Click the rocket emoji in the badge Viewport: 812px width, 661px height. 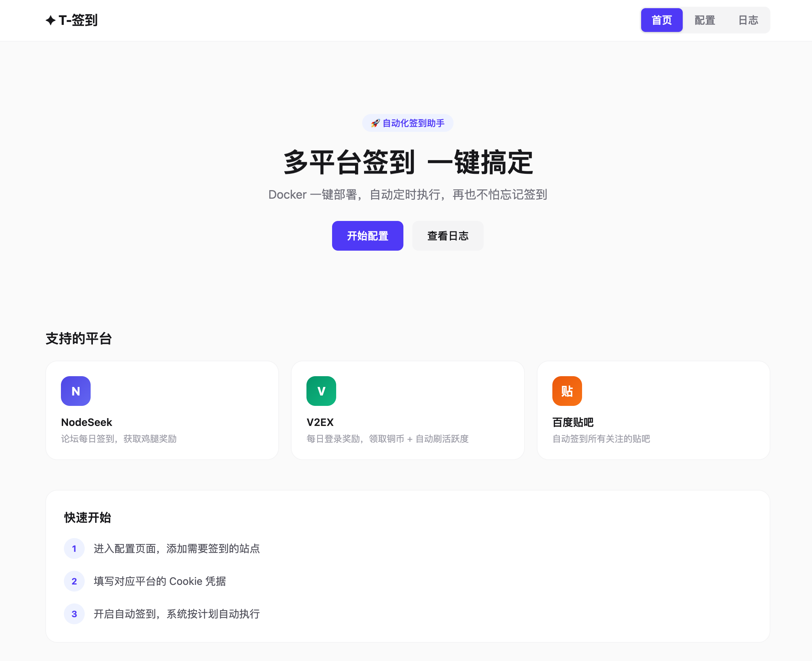click(375, 123)
